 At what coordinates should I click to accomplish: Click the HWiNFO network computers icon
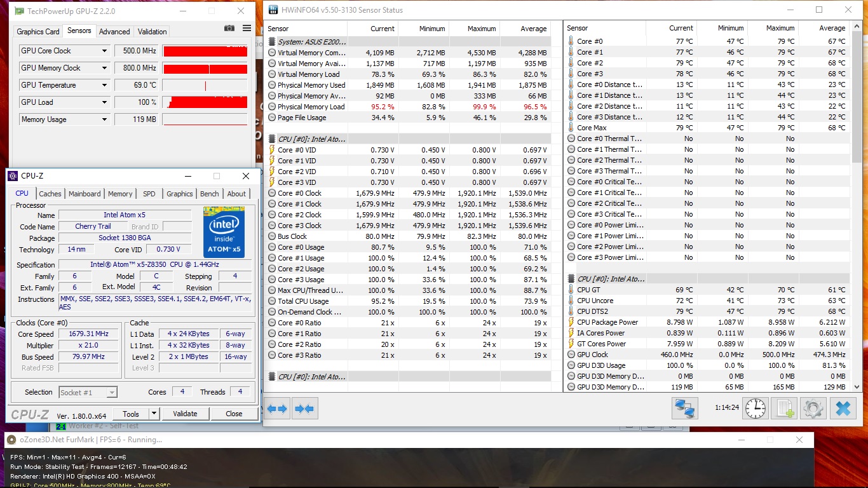pos(684,408)
